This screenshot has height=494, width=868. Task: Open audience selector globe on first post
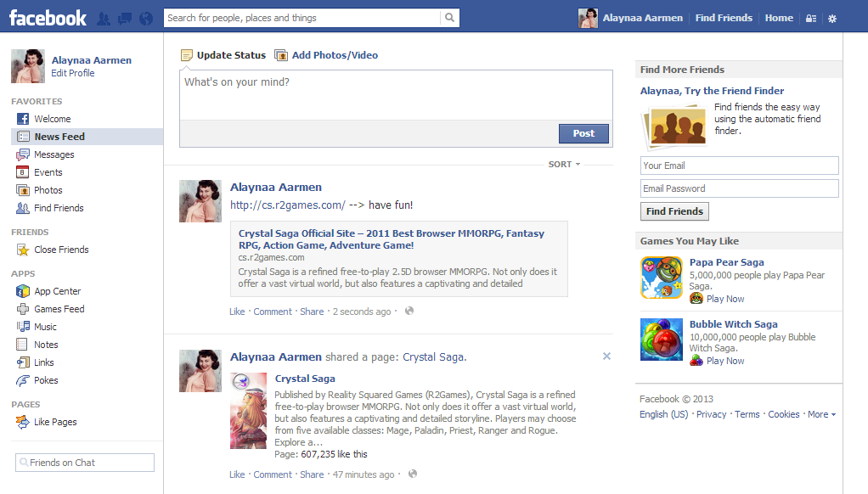click(x=409, y=312)
